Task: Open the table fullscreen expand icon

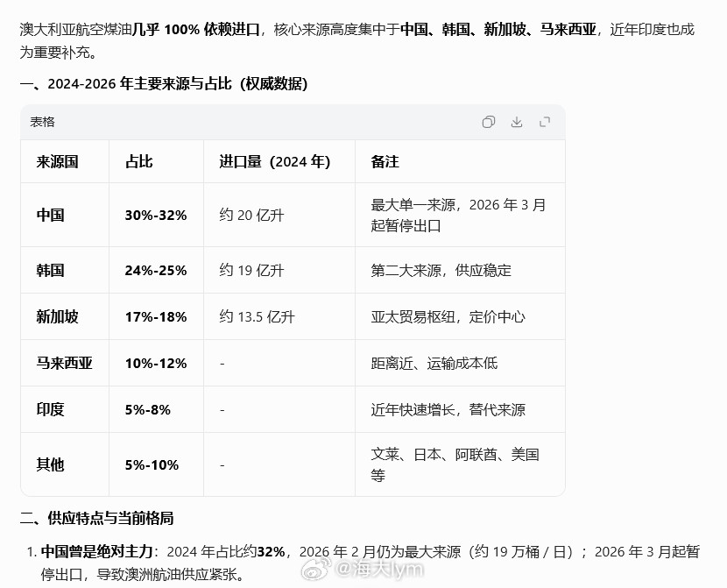Action: [x=545, y=122]
